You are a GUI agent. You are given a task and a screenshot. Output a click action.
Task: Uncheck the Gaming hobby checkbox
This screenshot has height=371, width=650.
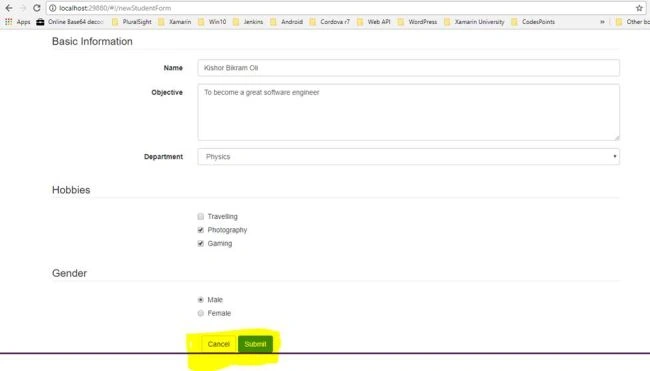tap(201, 243)
